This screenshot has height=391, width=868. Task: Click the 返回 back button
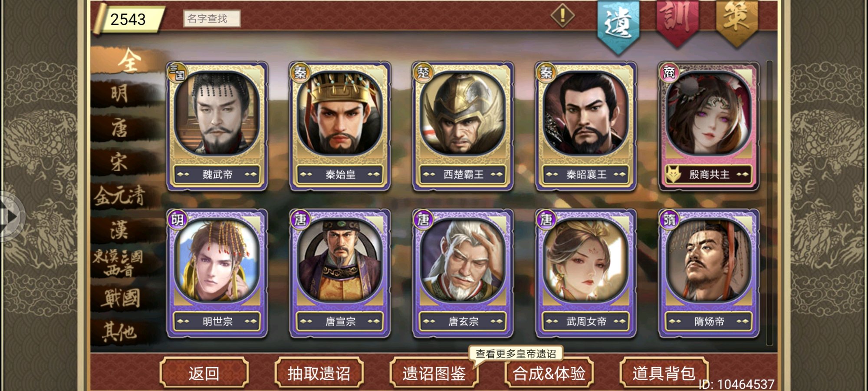point(204,373)
